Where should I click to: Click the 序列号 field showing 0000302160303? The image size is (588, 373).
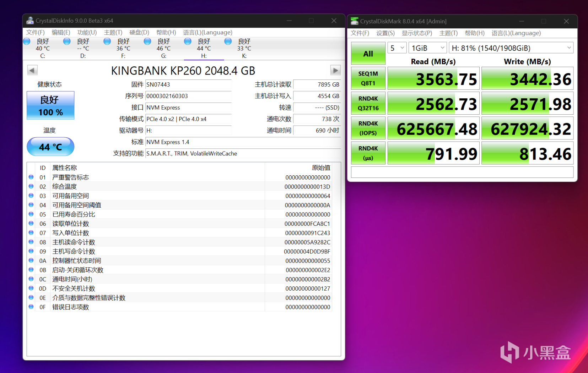point(189,96)
